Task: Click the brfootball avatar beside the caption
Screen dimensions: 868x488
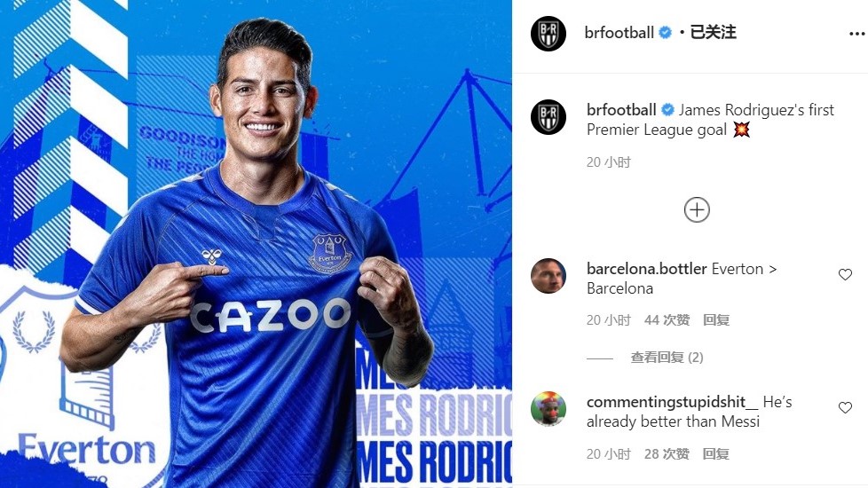Action: (548, 117)
